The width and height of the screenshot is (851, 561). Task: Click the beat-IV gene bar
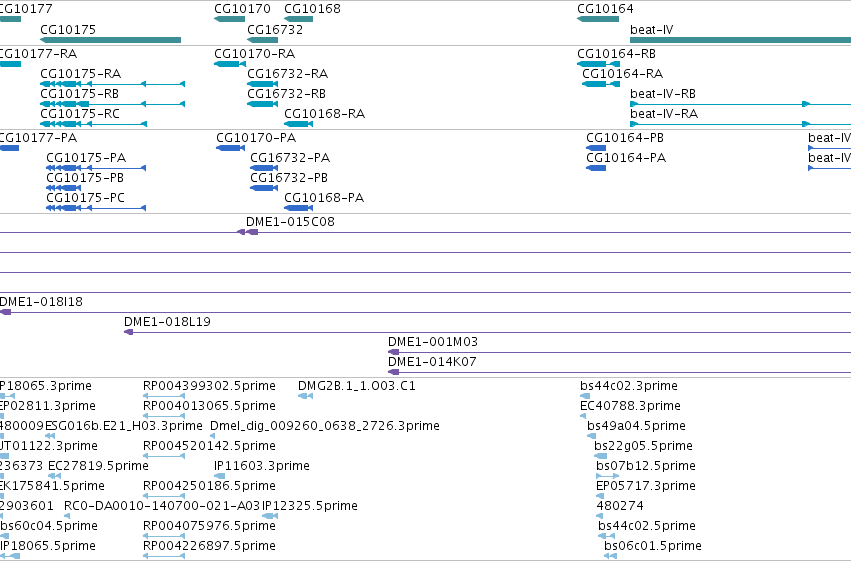coord(740,40)
